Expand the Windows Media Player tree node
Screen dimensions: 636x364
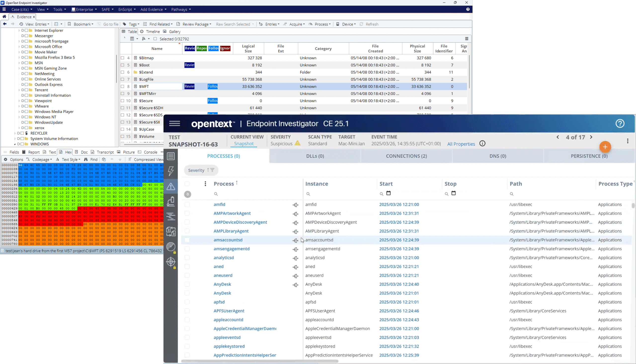coord(20,111)
